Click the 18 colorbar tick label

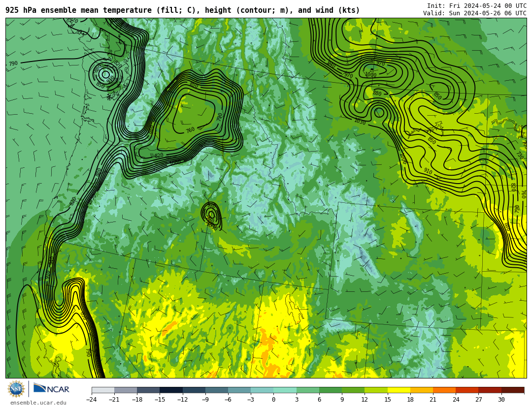[410, 400]
